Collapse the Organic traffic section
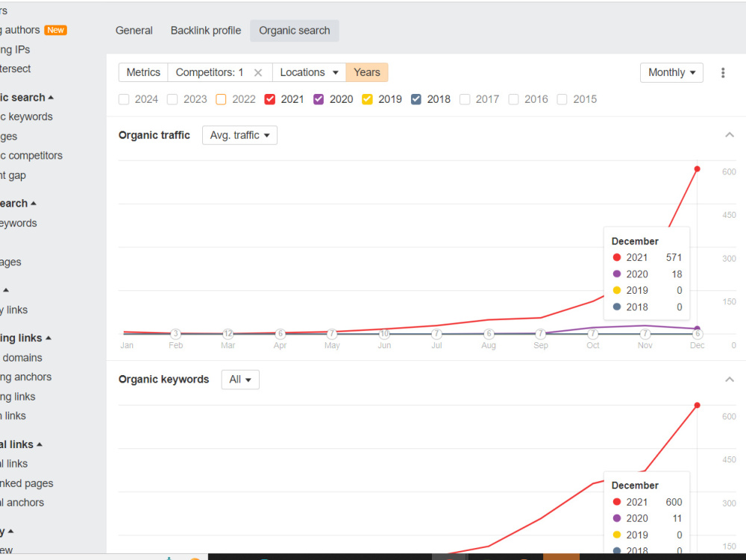Viewport: 746px width, 560px height. tap(730, 135)
